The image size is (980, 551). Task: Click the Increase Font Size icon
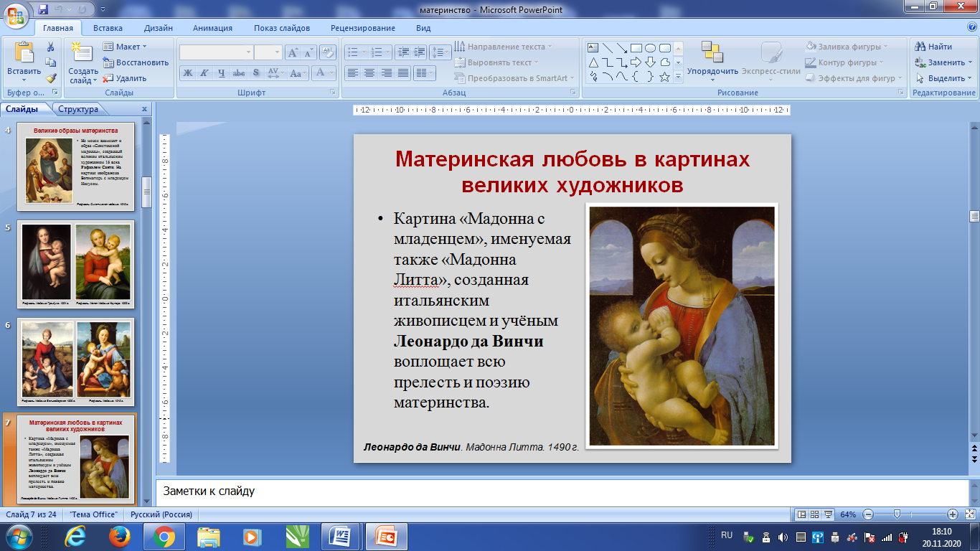[293, 52]
